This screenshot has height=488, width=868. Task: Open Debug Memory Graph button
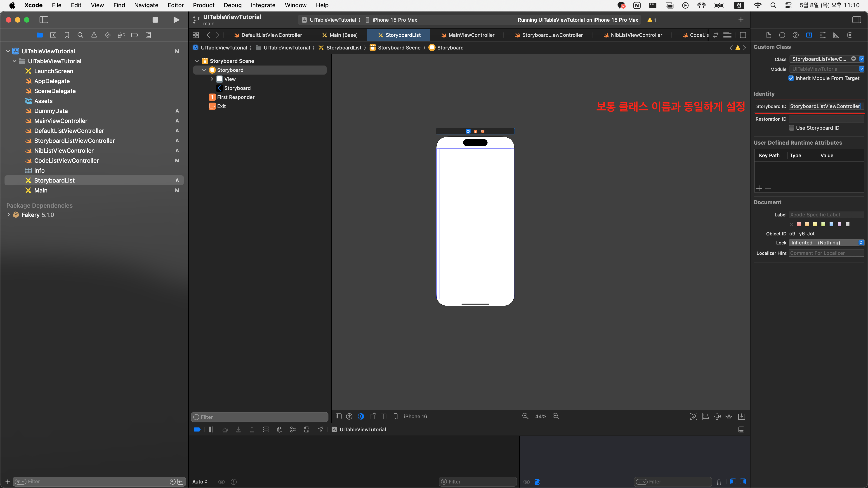tap(293, 429)
